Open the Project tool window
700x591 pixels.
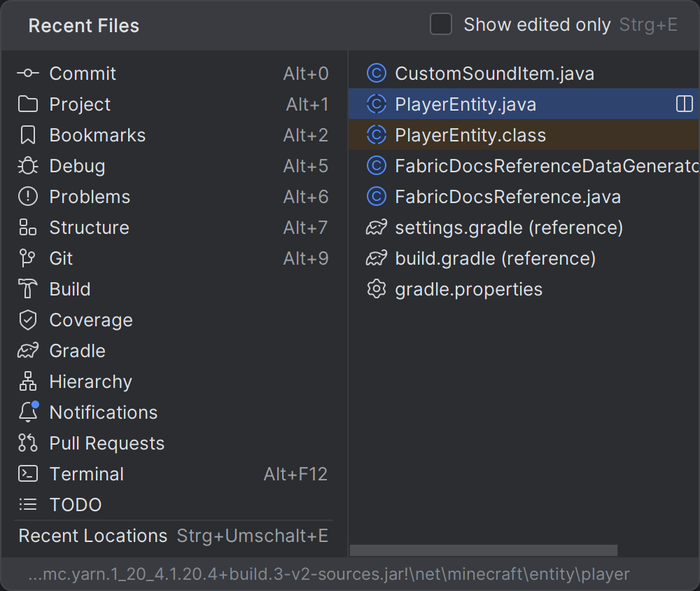(80, 104)
